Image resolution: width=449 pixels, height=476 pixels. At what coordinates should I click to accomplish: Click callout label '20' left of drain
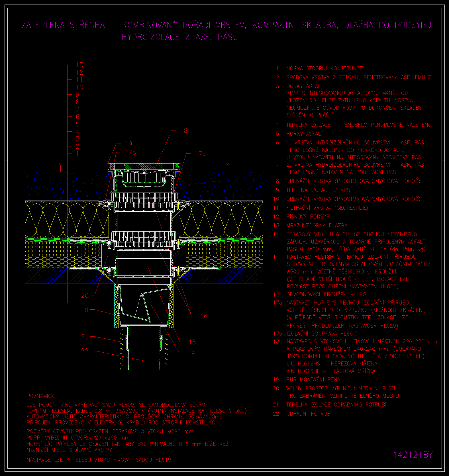(x=85, y=295)
